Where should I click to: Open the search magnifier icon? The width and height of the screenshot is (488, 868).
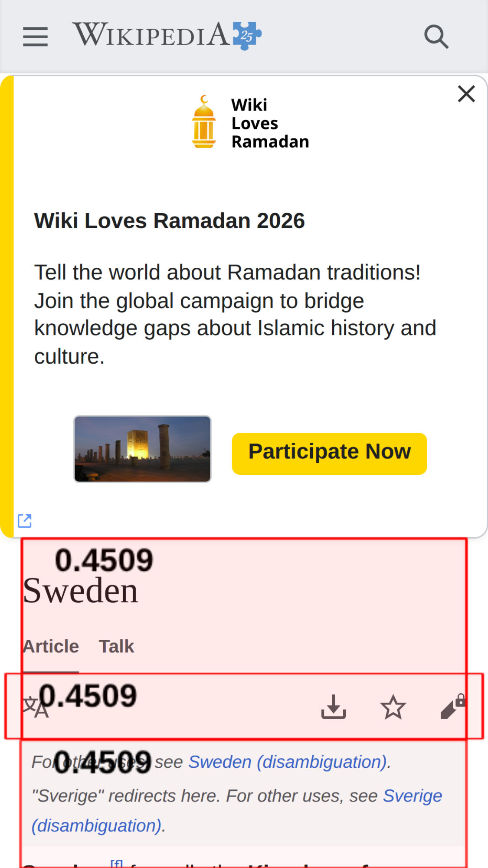436,36
